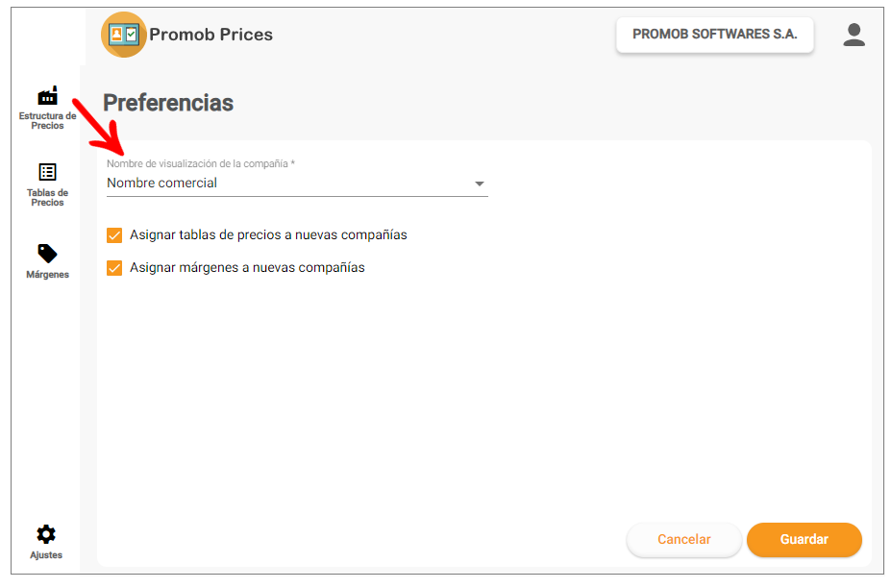The image size is (891, 588).
Task: Open the Ajustes gear icon
Action: tap(46, 534)
